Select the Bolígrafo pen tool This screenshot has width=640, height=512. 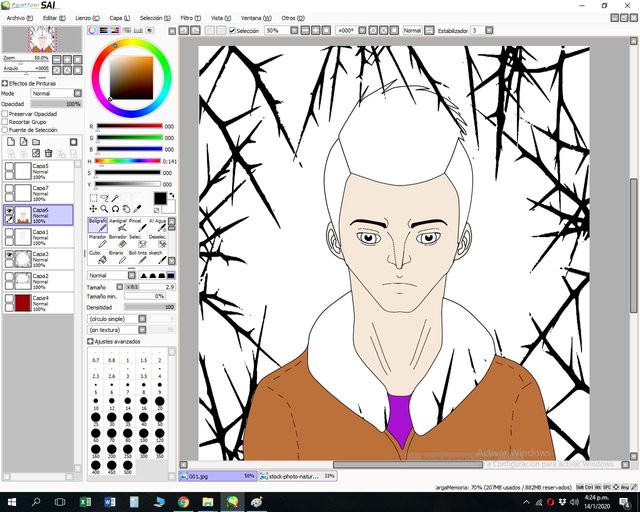click(x=98, y=225)
